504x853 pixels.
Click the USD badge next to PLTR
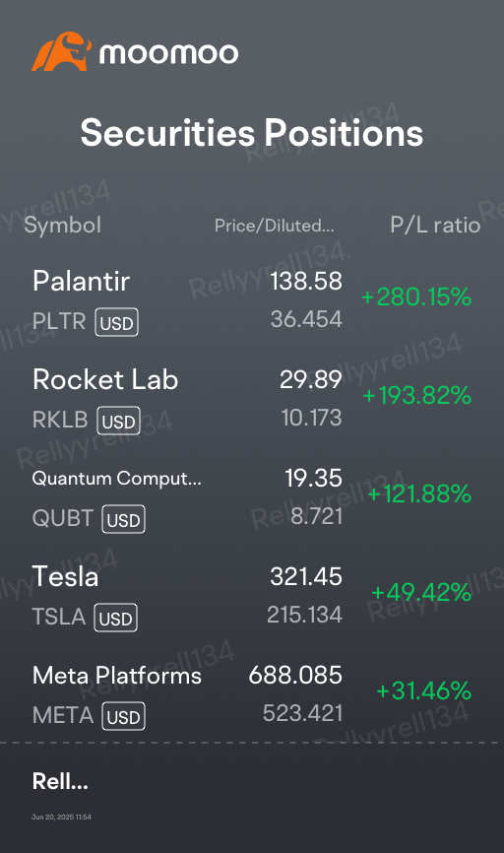point(117,323)
